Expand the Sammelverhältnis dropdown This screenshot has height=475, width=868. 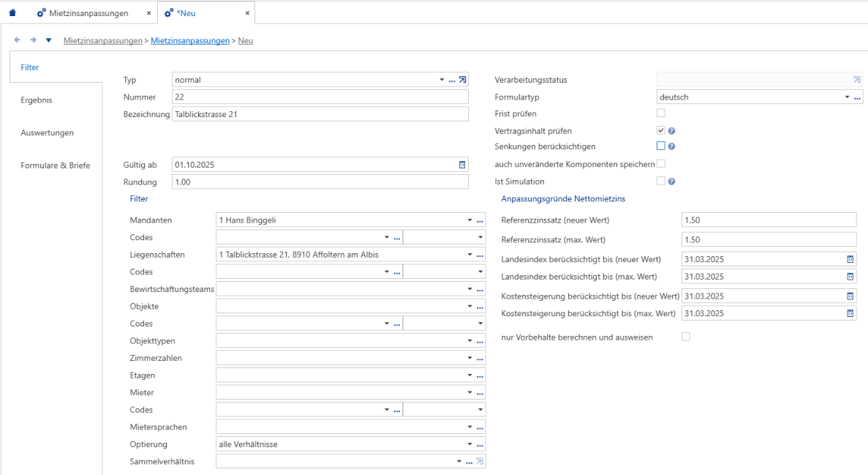click(x=459, y=461)
